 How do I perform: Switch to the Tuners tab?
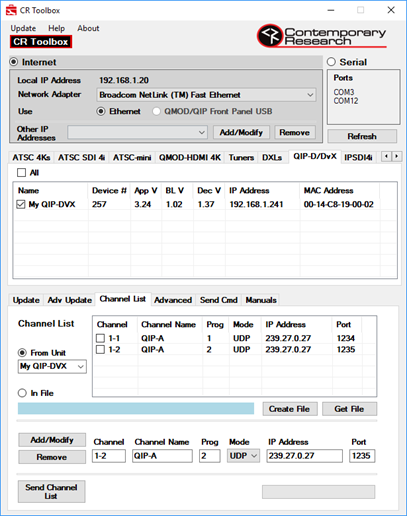click(241, 157)
